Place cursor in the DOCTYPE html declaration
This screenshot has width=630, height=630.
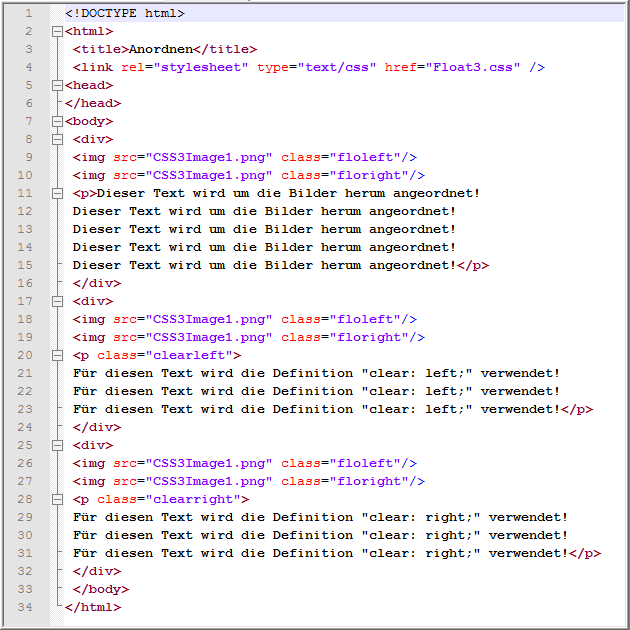coord(125,13)
